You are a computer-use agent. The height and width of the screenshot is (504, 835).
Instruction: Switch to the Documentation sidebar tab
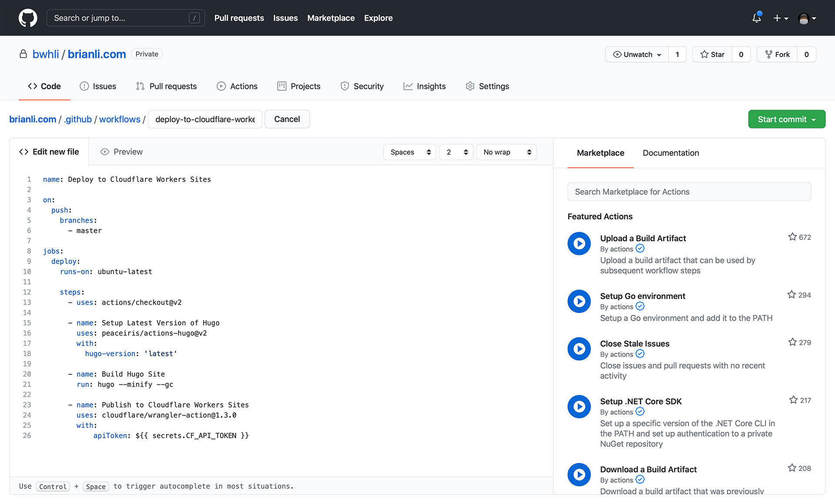tap(671, 153)
